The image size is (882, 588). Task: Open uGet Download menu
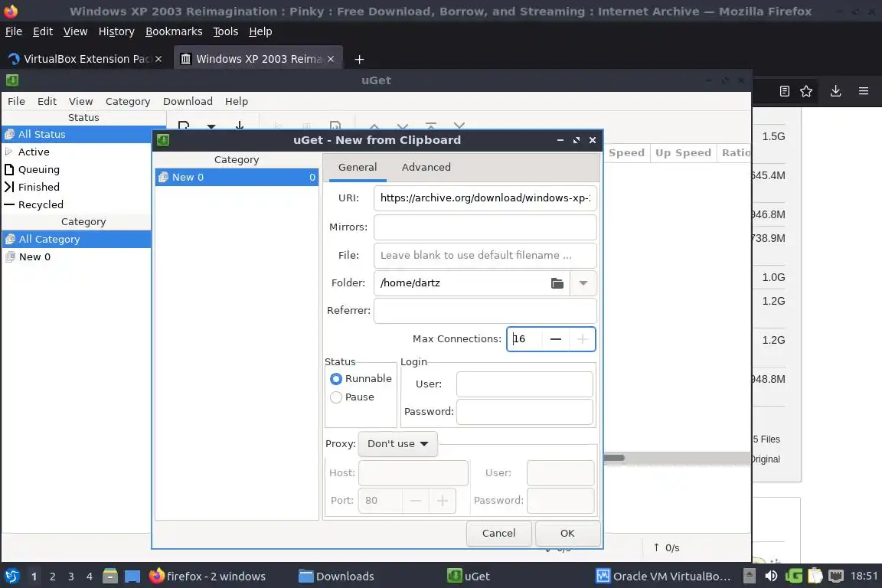pos(188,101)
